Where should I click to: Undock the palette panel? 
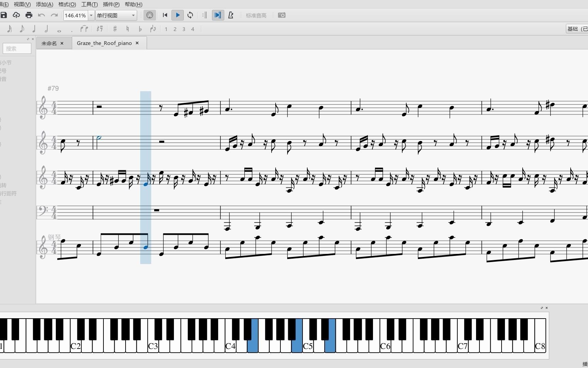click(x=28, y=39)
